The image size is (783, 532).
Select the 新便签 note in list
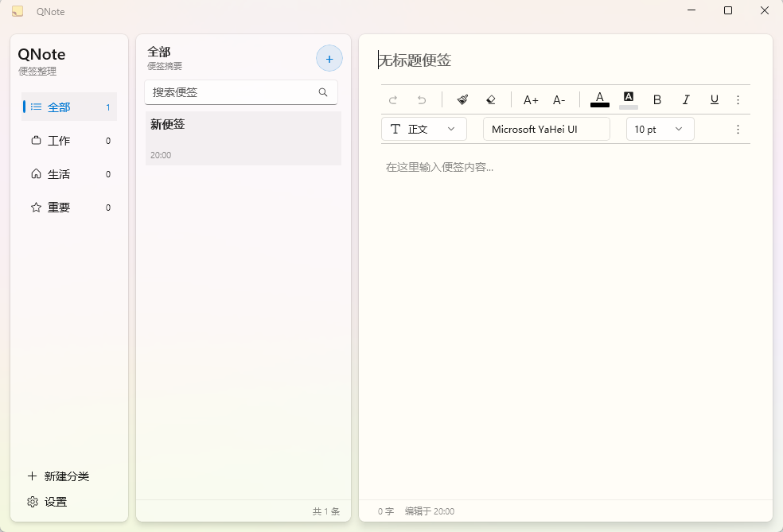[243, 138]
